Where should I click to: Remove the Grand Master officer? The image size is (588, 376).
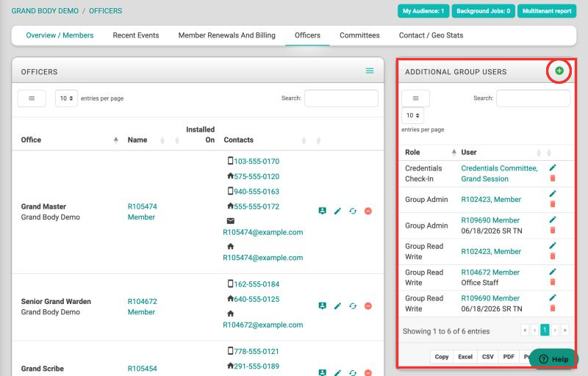coord(368,211)
